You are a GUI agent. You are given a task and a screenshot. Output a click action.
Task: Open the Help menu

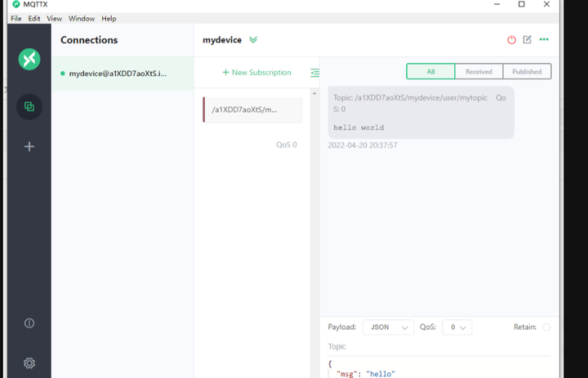109,19
